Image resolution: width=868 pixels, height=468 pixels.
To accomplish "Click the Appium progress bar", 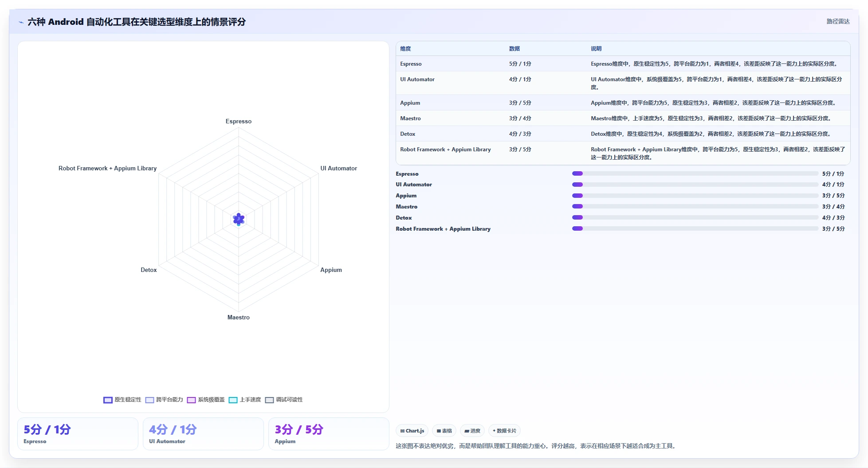I will 695,196.
